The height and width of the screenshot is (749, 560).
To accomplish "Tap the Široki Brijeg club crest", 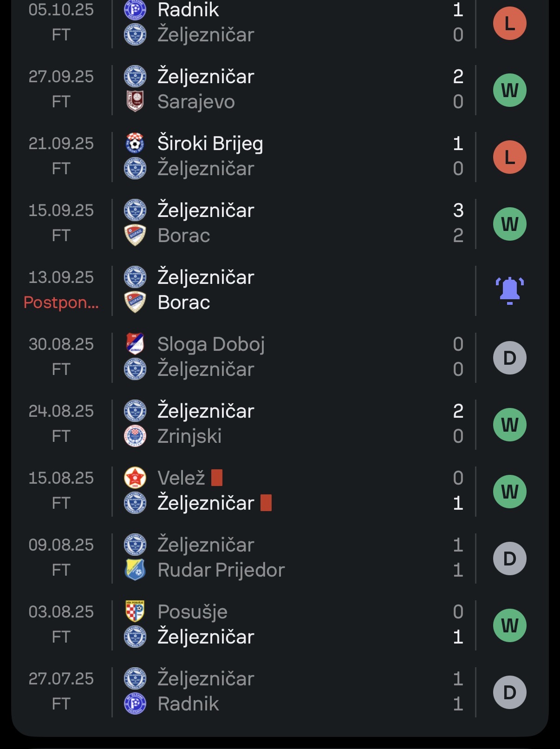I will [135, 144].
